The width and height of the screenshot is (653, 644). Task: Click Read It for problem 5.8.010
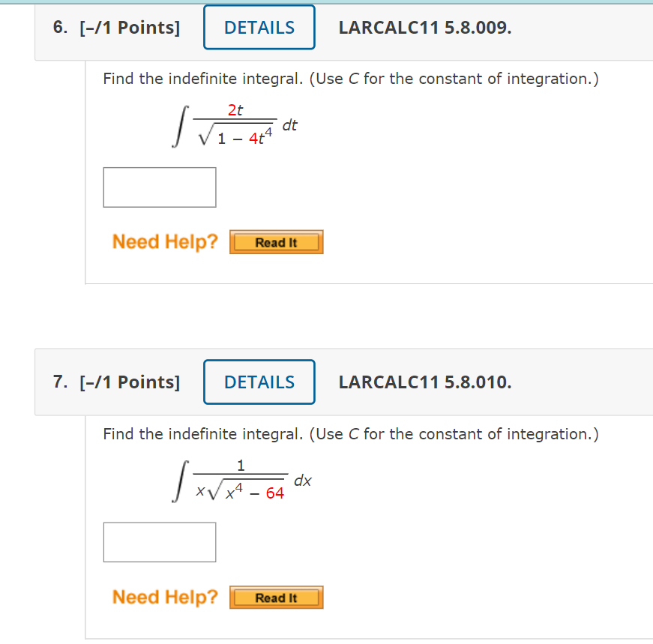tap(276, 597)
